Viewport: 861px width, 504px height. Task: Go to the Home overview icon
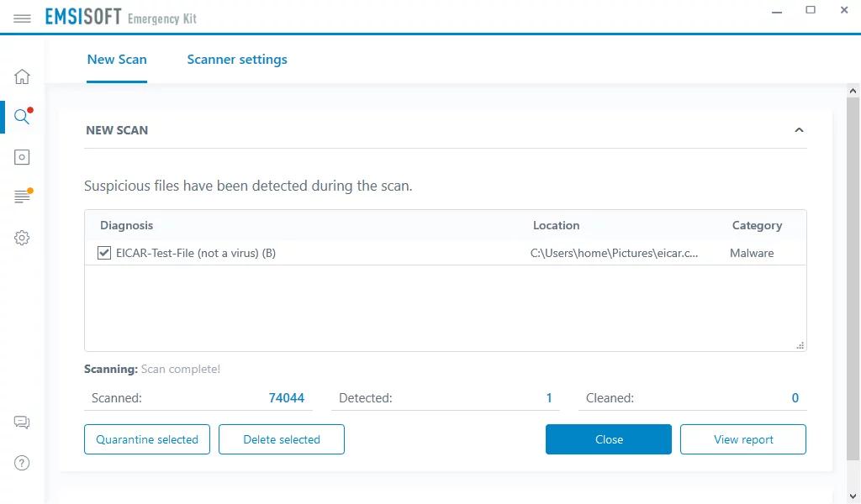click(x=22, y=76)
